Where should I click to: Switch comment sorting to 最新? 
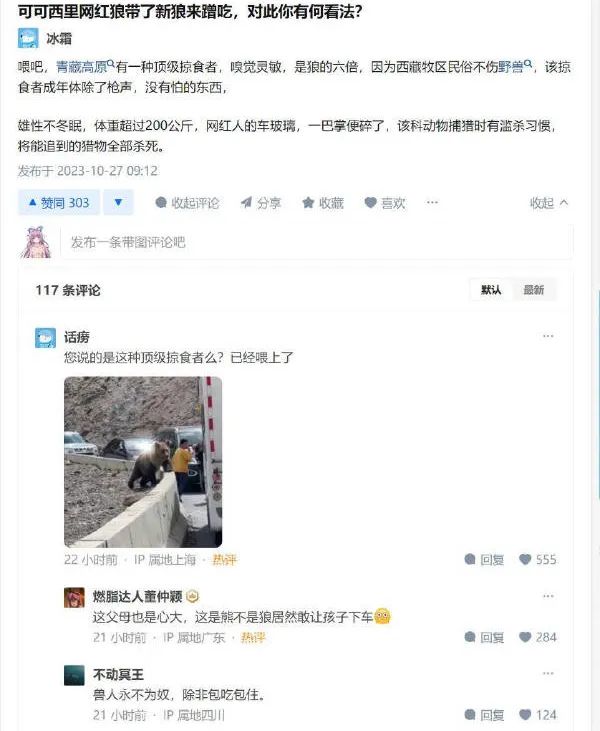point(534,290)
